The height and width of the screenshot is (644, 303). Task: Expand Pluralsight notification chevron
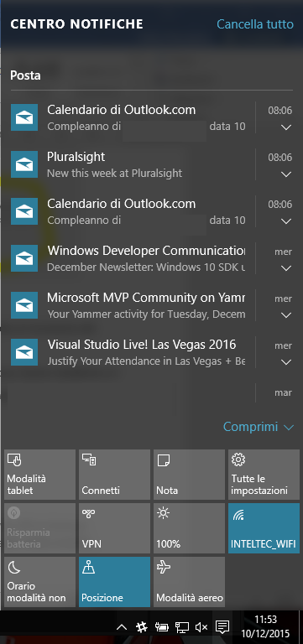click(285, 174)
